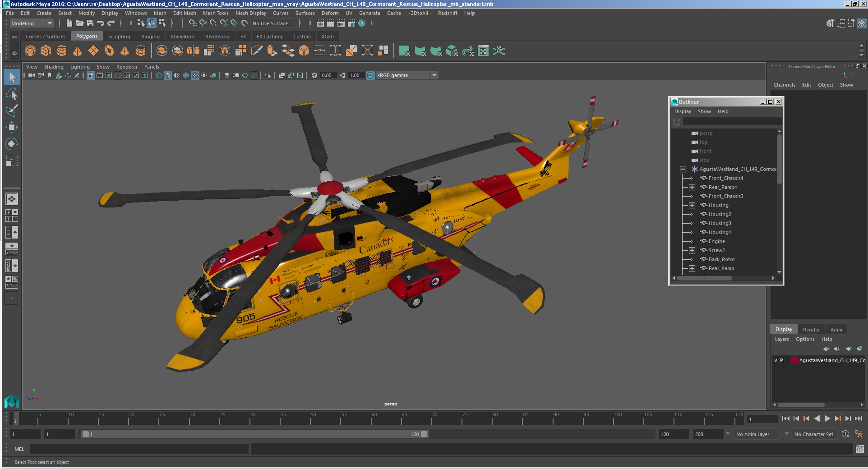Open the Render Settings icon
Image resolution: width=868 pixels, height=469 pixels.
tap(351, 23)
